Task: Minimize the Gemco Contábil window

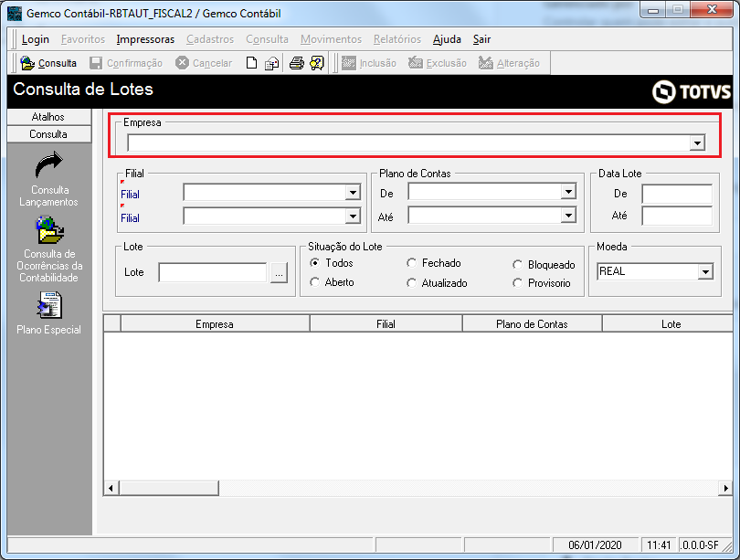Action: pos(653,10)
